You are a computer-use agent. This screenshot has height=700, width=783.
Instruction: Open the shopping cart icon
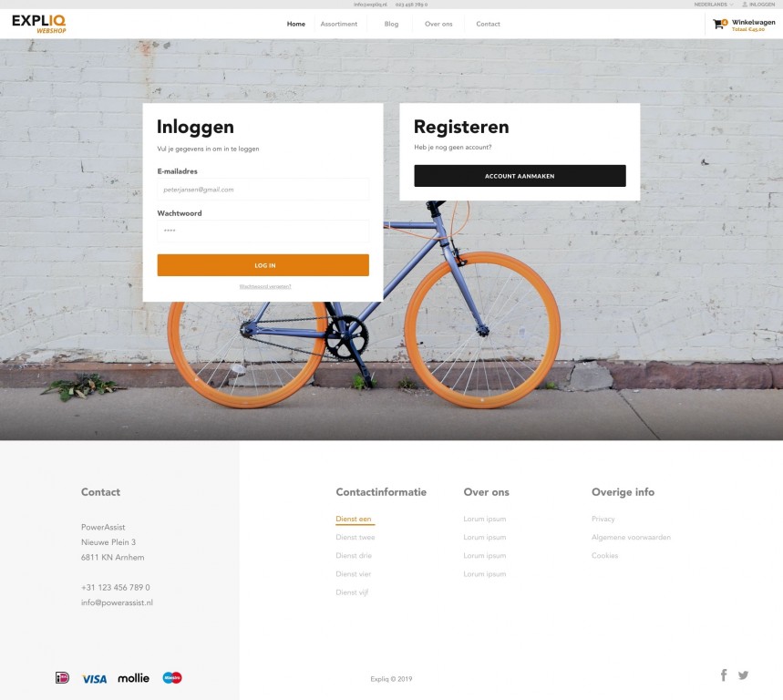[719, 24]
